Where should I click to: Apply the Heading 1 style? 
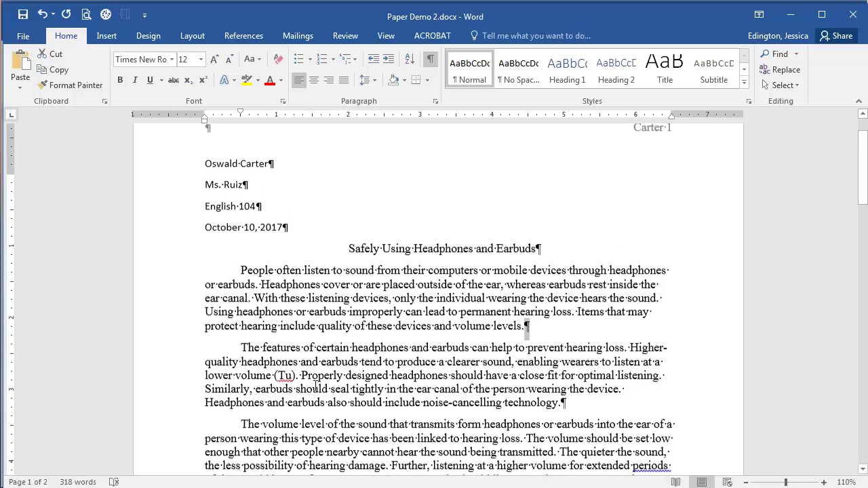coord(567,69)
